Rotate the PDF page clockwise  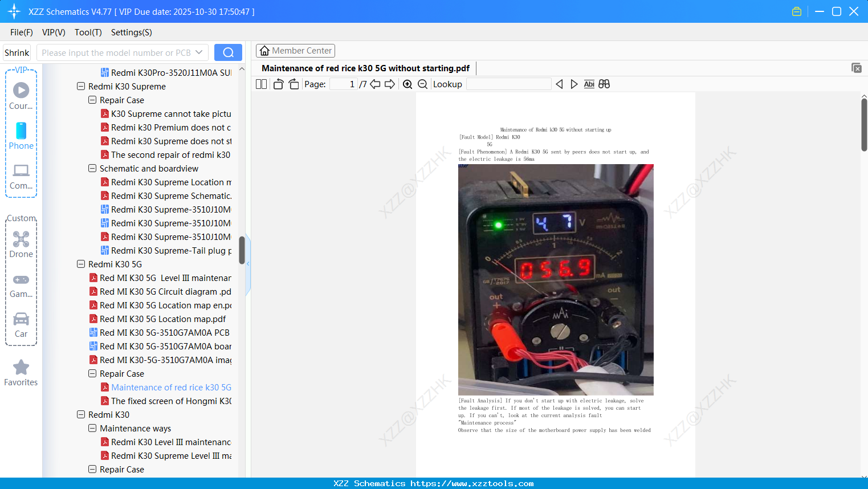pos(294,84)
